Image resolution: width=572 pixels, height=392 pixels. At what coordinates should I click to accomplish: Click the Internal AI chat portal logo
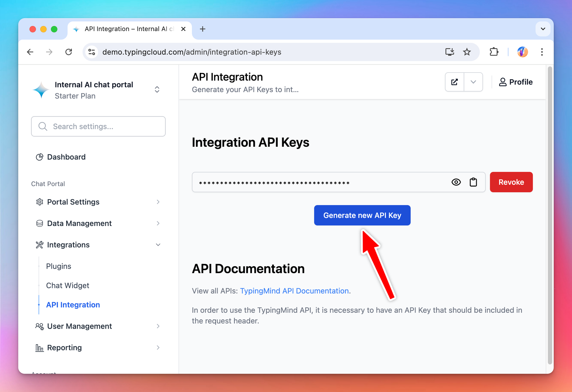[x=41, y=90]
